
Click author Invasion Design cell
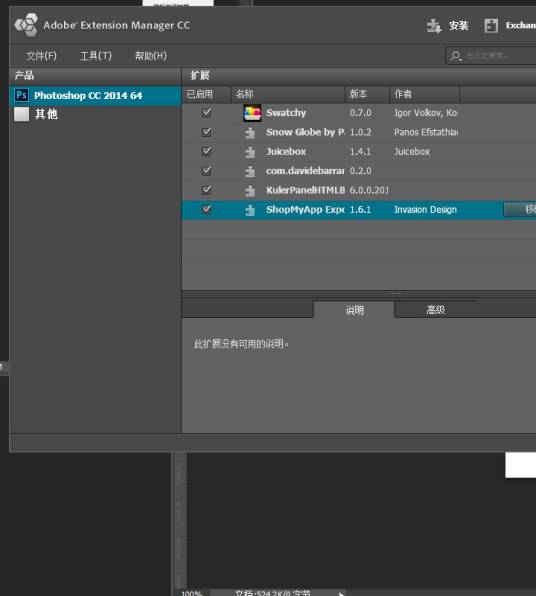(x=425, y=209)
